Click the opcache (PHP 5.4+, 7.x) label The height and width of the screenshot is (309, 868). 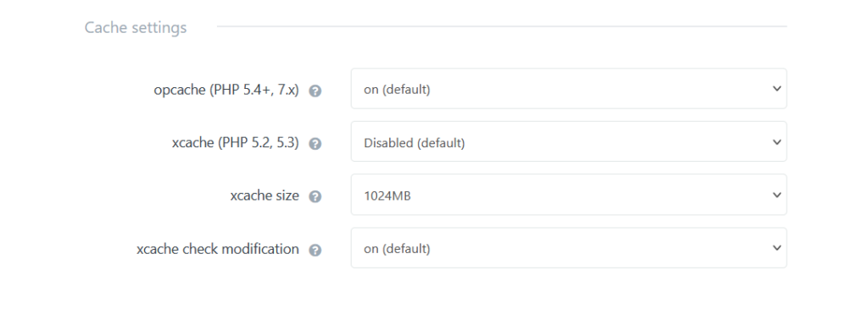tap(226, 90)
